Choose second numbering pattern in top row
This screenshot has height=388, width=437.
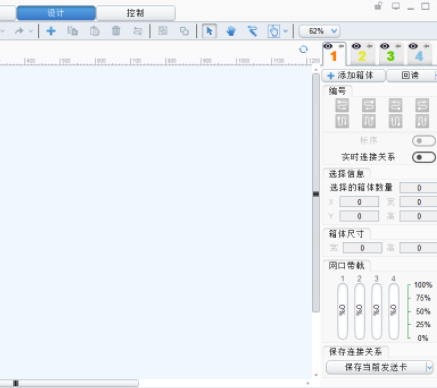click(369, 105)
